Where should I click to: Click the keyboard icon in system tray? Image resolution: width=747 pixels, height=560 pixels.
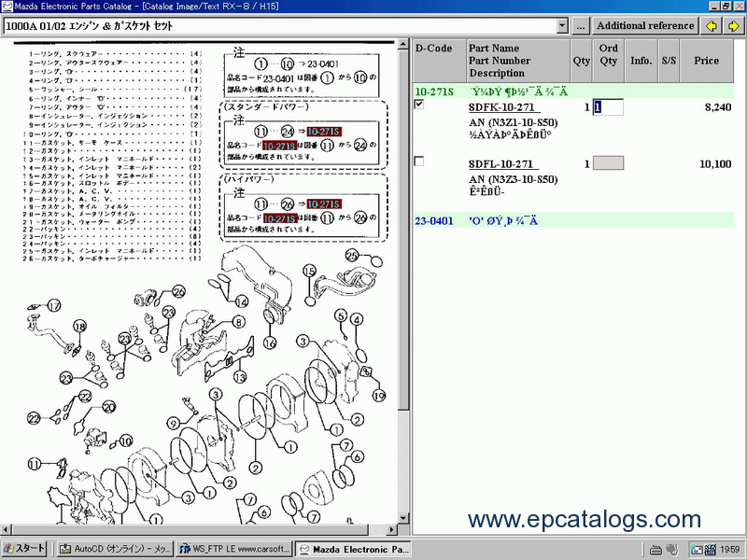click(655, 549)
